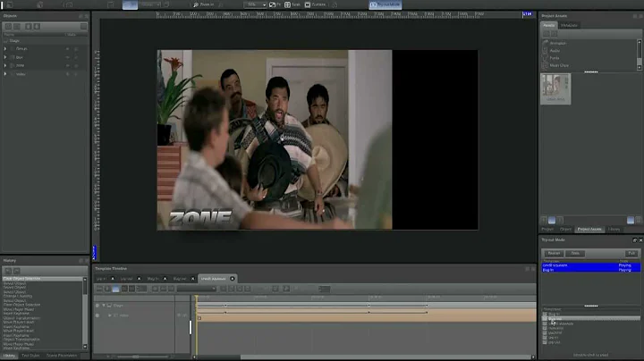Click the highlighted blue icon in timeline toolbar

coord(115,289)
